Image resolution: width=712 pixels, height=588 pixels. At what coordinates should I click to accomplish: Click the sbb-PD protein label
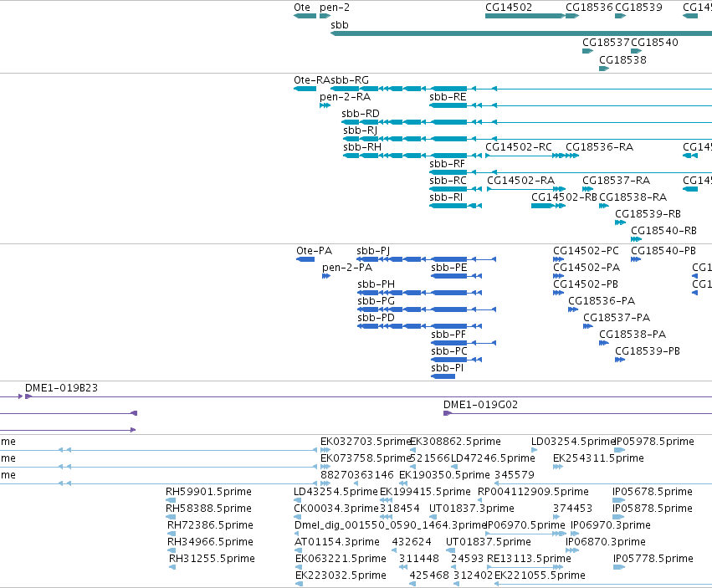click(x=376, y=318)
